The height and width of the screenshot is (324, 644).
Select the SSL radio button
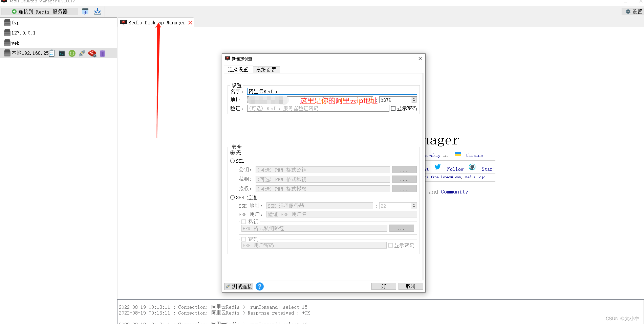click(232, 161)
